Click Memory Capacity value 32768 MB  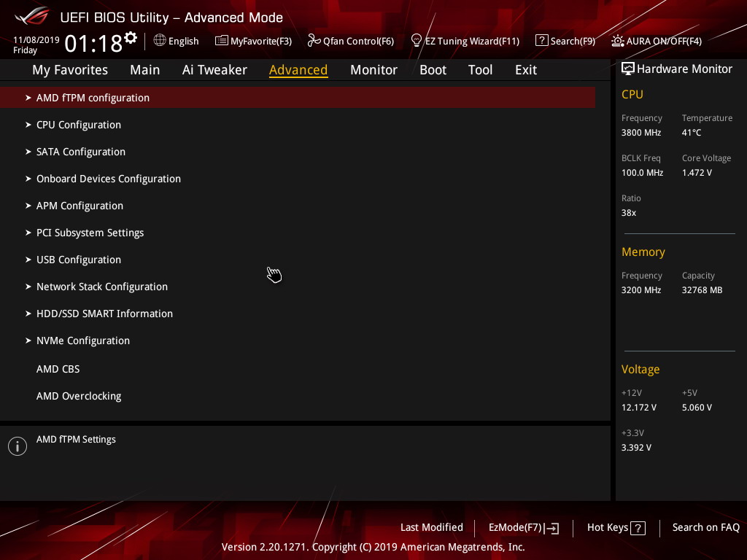point(702,290)
